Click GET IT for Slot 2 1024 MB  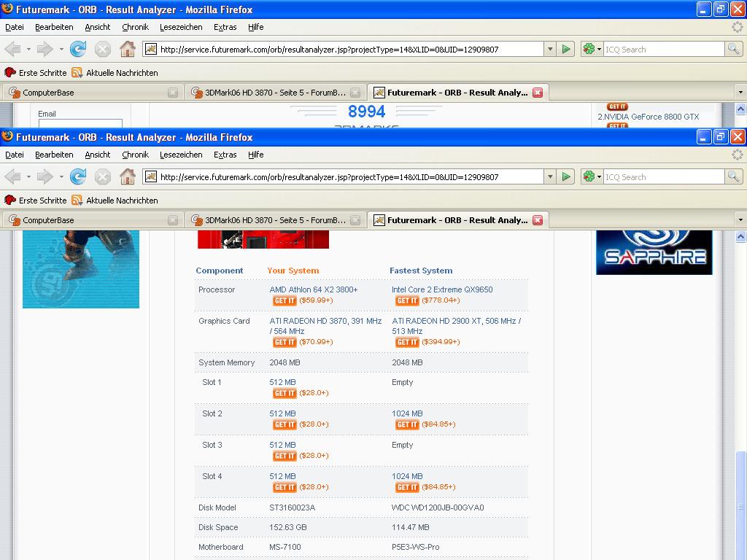(x=407, y=424)
